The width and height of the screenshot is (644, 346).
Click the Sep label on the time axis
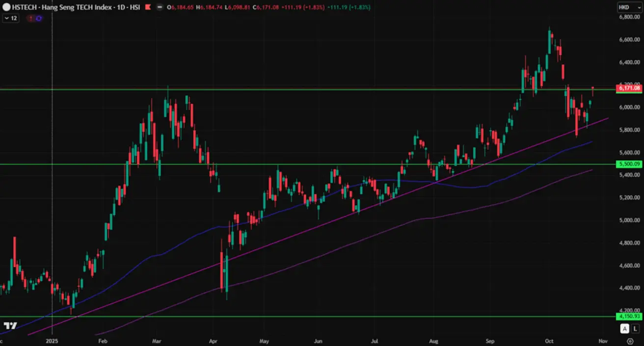[x=490, y=340]
